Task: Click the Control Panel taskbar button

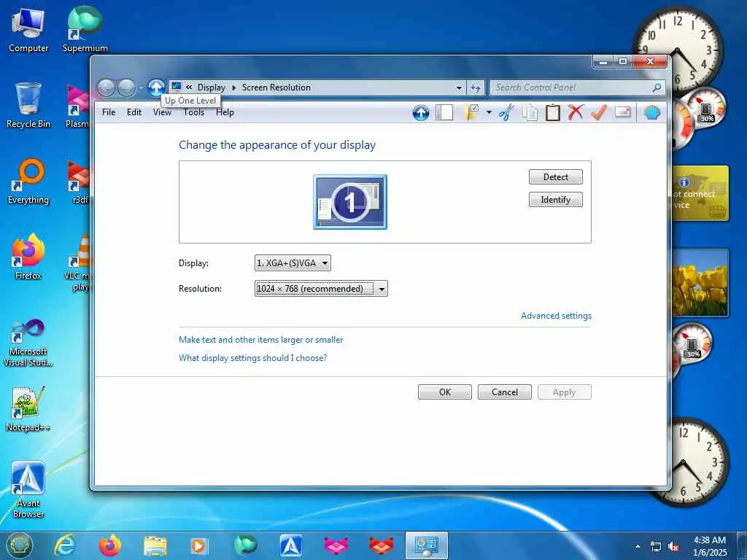Action: (426, 545)
